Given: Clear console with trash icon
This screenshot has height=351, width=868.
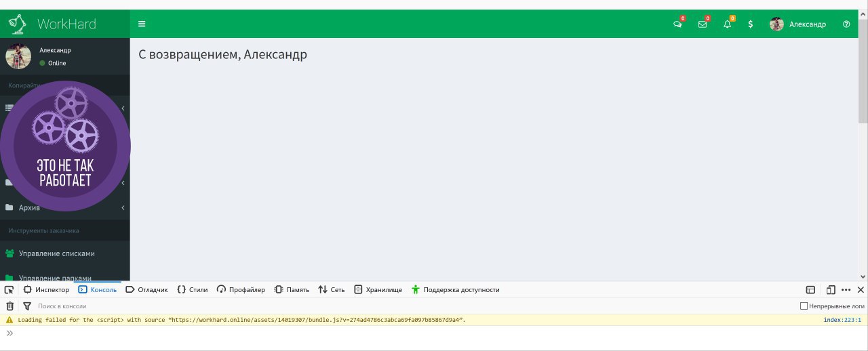Looking at the screenshot, I should point(9,306).
